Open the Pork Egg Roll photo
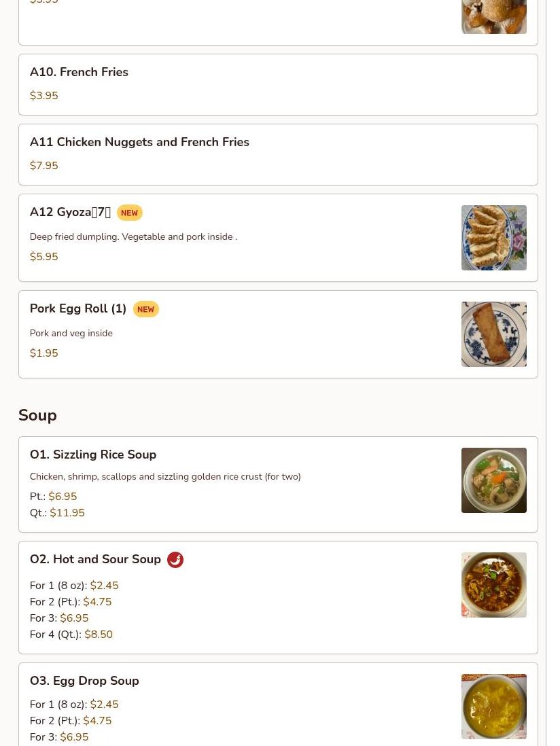This screenshot has width=560, height=746. (494, 334)
